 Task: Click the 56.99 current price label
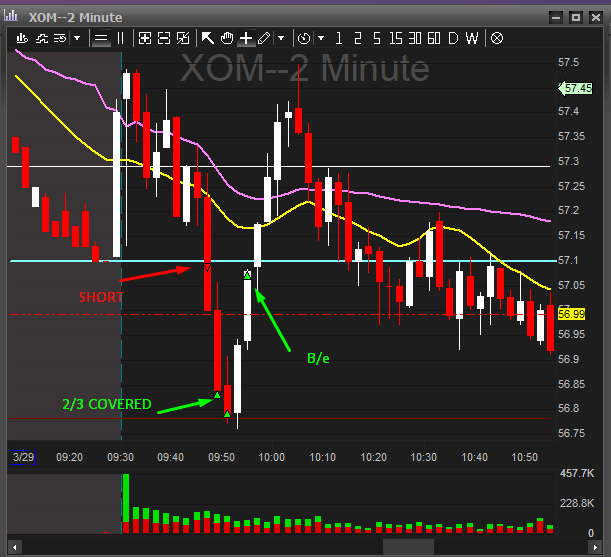tap(571, 314)
